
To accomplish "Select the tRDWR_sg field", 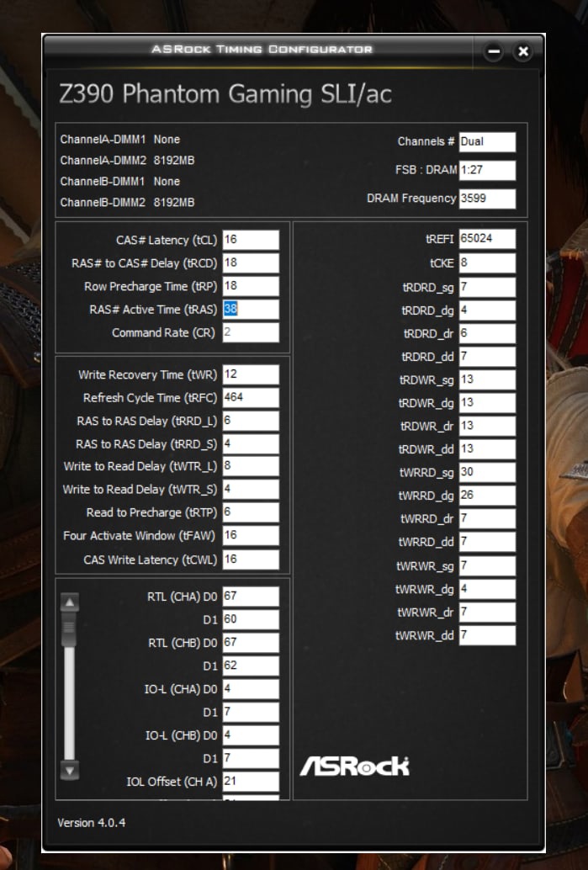I will [x=487, y=380].
